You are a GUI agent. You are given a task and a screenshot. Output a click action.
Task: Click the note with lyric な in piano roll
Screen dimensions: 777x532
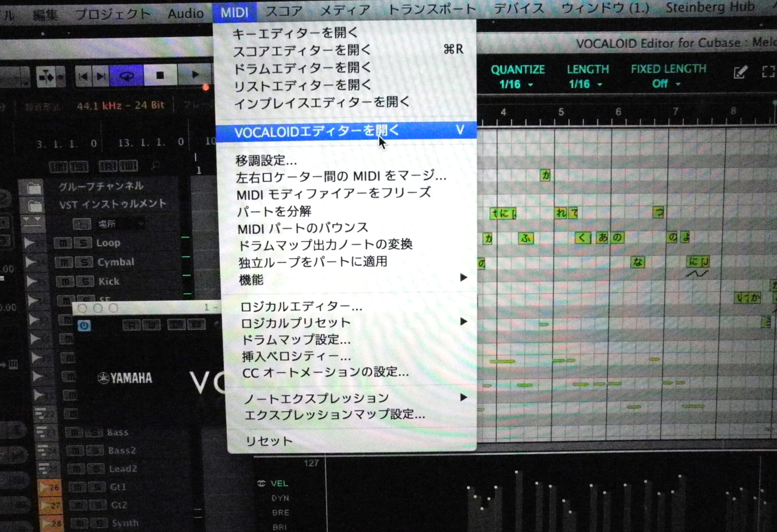[638, 262]
